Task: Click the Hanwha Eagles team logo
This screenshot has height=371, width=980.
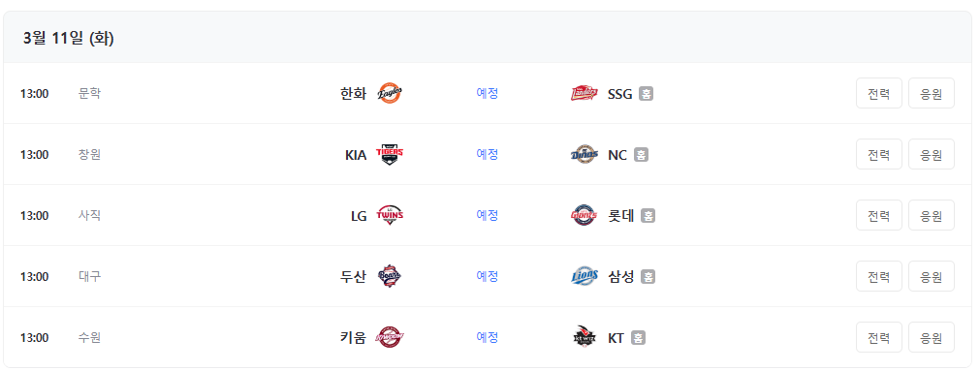Action: (x=390, y=94)
